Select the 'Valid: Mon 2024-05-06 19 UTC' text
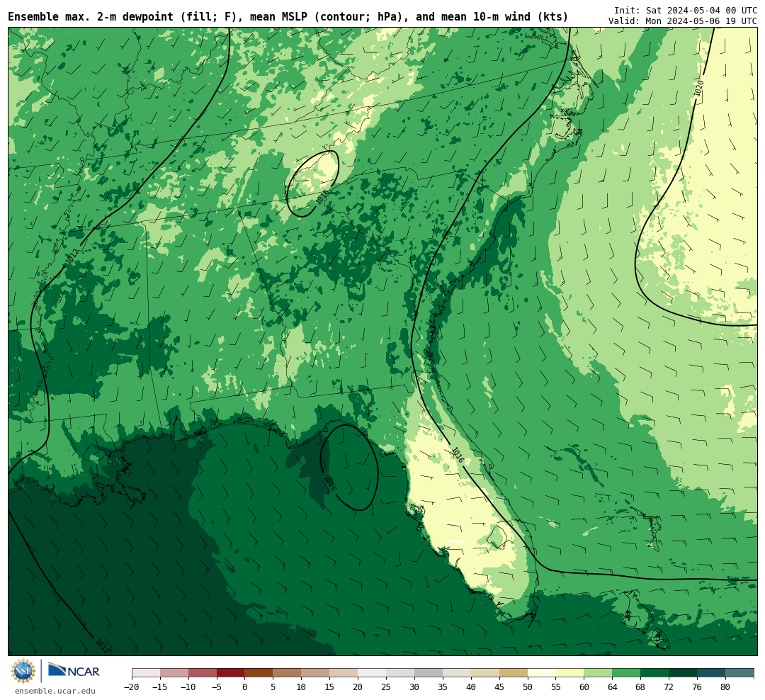 [x=683, y=21]
